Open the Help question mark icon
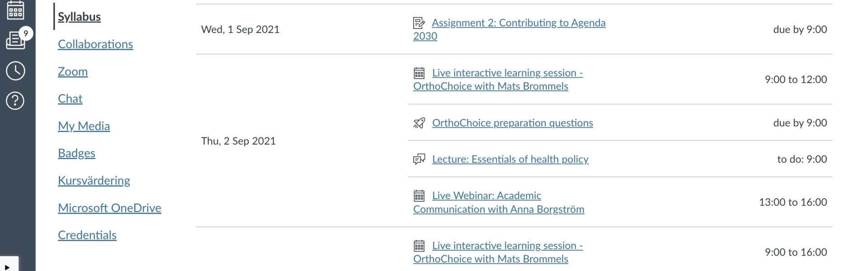 click(x=15, y=100)
